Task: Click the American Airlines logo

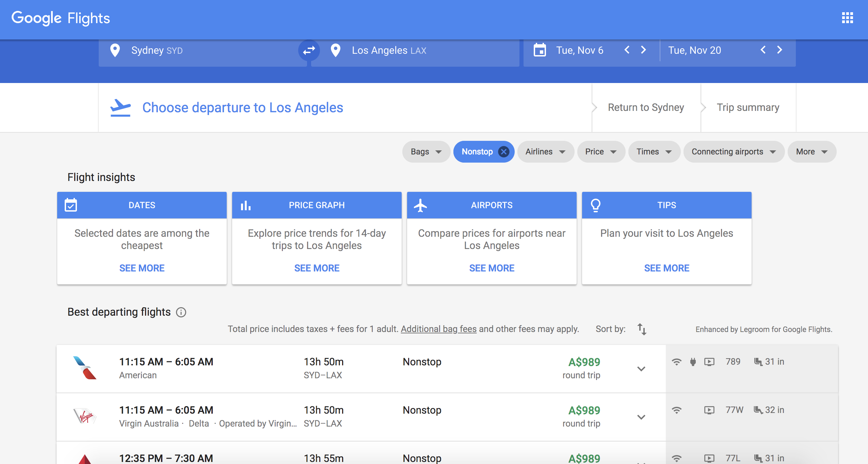Action: click(x=85, y=368)
